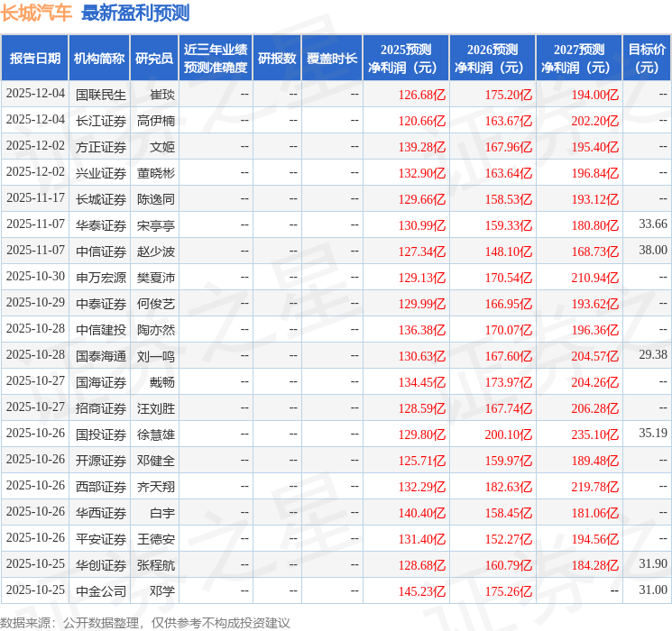Image resolution: width=672 pixels, height=631 pixels.
Task: Select institution 中泰证券
Action: (101, 303)
